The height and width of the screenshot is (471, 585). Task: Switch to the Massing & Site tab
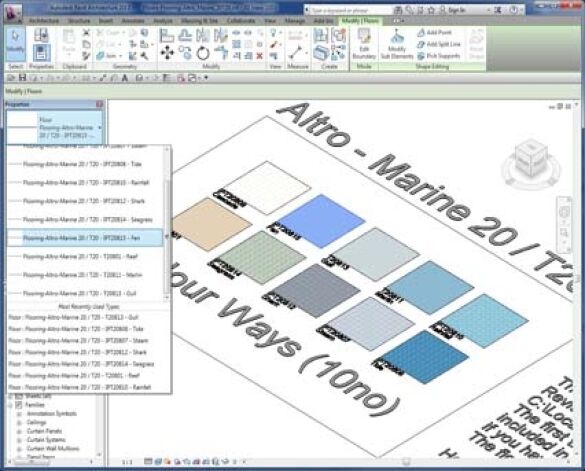tap(200, 21)
